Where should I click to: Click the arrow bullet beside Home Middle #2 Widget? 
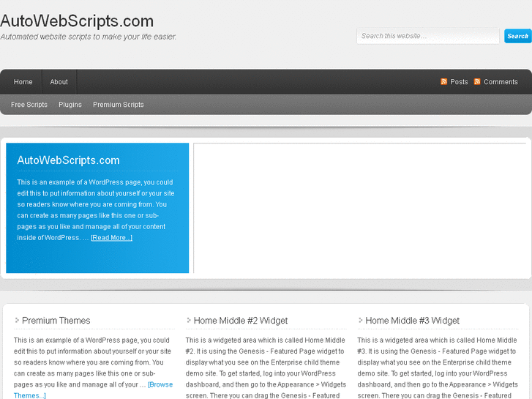pos(188,320)
